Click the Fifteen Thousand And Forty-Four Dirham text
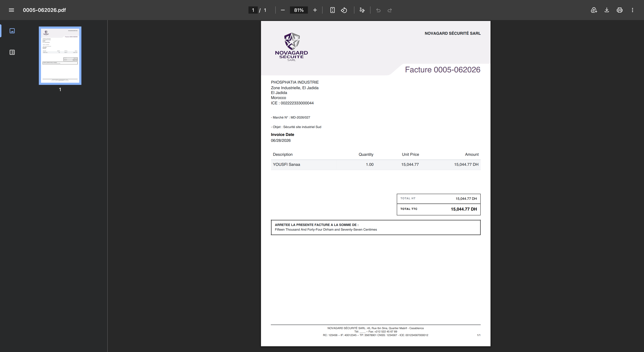 (326, 230)
